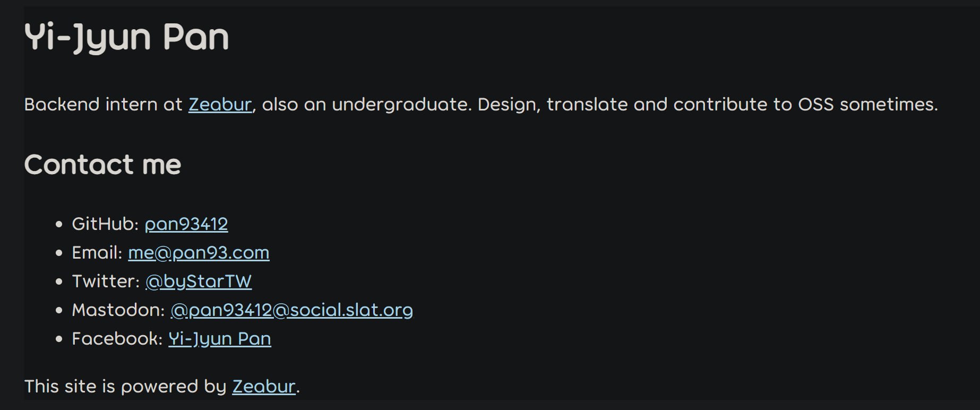Image resolution: width=980 pixels, height=410 pixels.
Task: Open the Zeabur link in intro sentence
Action: click(x=220, y=105)
